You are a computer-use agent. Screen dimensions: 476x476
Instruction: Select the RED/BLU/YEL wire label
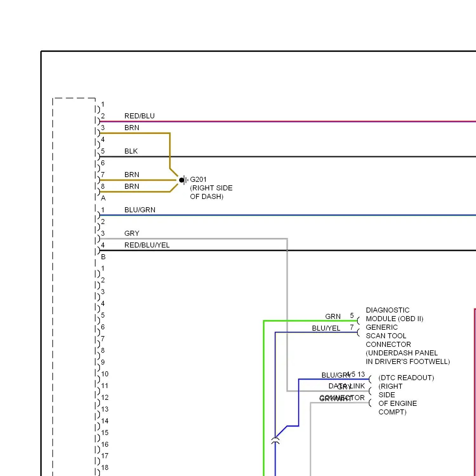(x=147, y=245)
